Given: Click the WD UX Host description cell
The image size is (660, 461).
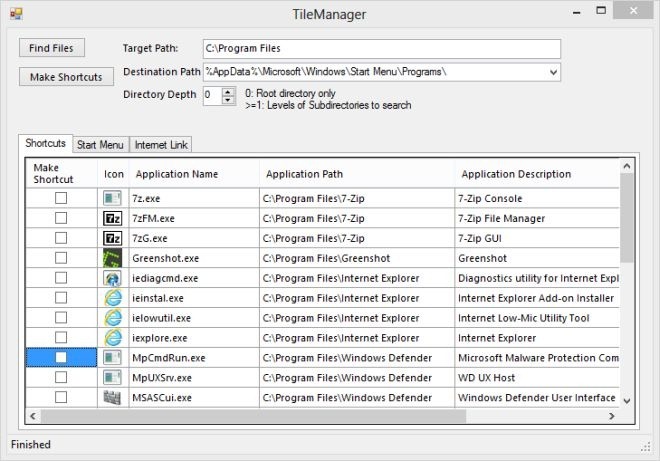Looking at the screenshot, I should pyautogui.click(x=537, y=378).
